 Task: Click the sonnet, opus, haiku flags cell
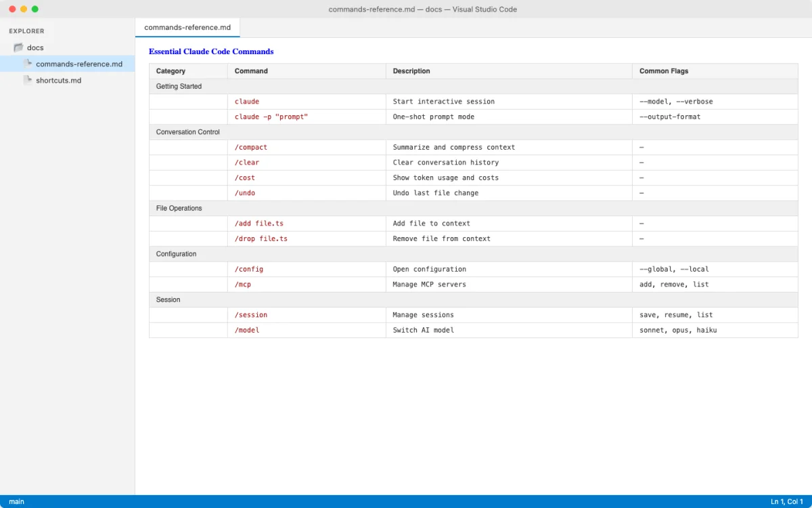tap(715, 330)
